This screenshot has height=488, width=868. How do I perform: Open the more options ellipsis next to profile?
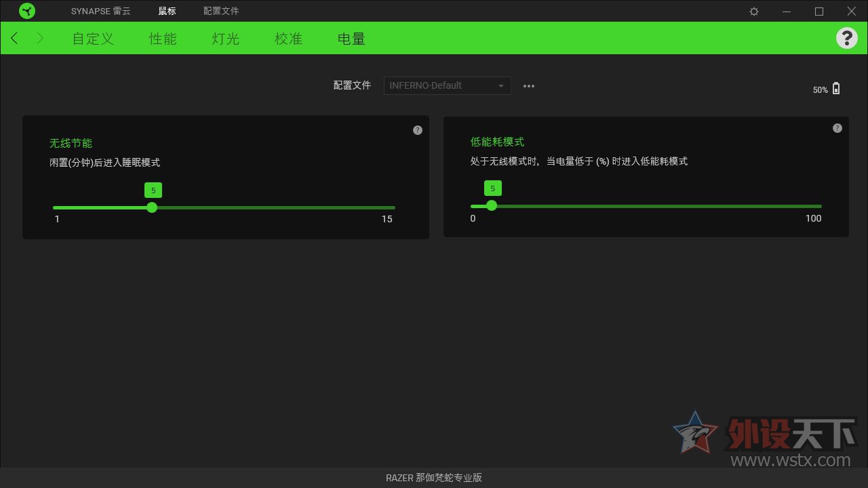pos(529,85)
